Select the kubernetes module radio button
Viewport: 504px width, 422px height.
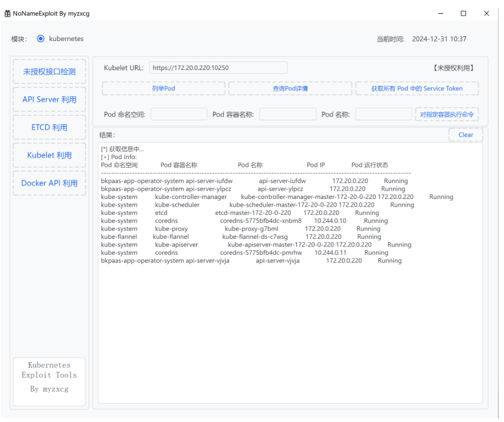40,39
